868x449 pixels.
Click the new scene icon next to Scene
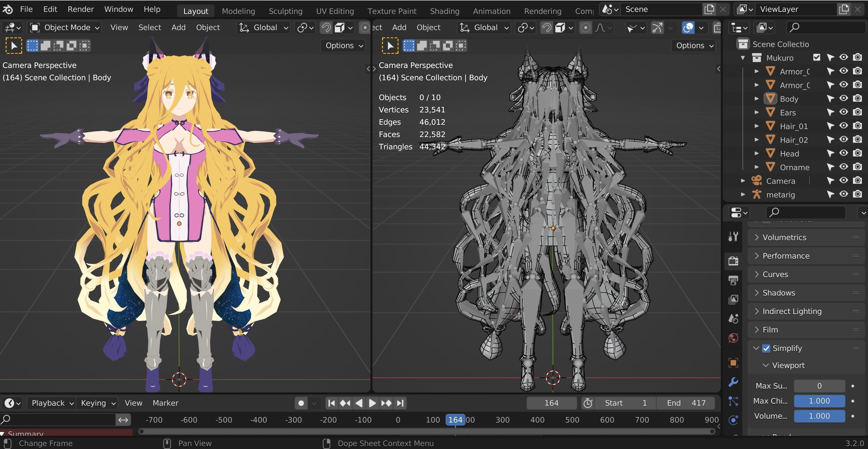709,9
